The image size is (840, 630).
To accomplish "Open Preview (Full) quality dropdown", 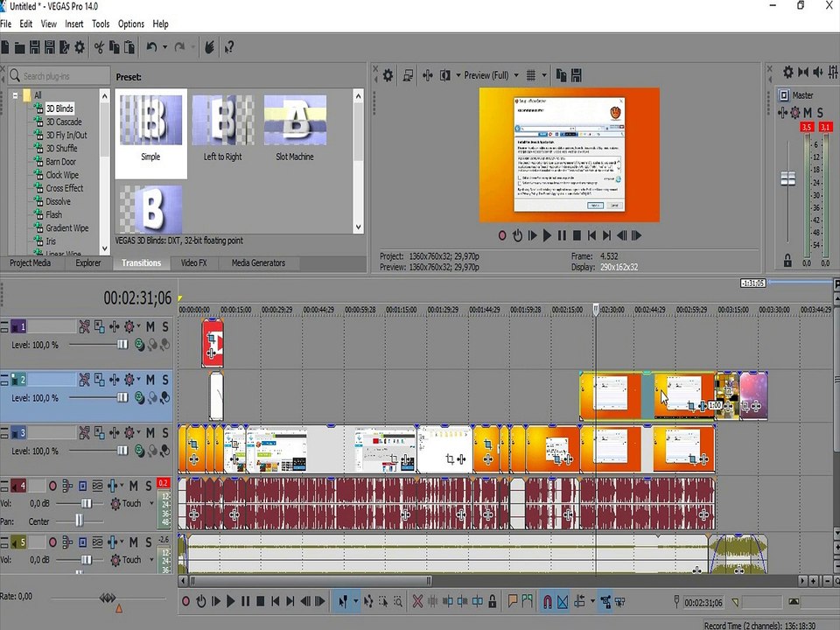I will [x=516, y=75].
